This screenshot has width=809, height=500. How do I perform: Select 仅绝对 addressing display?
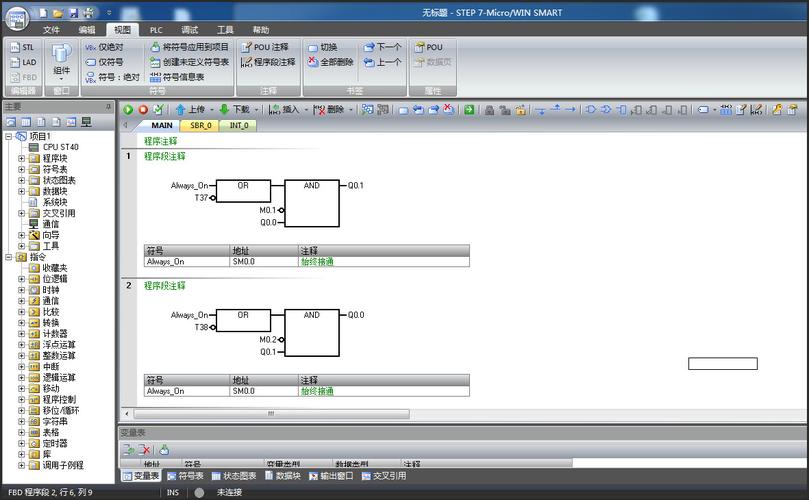(x=104, y=47)
